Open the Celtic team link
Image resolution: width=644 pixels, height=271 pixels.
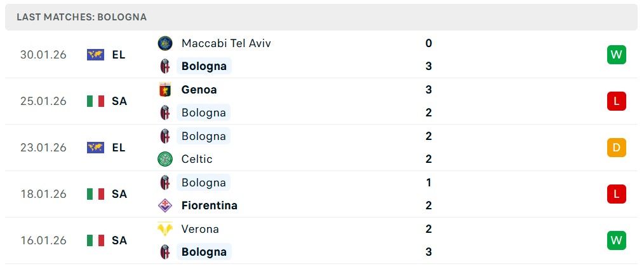click(197, 159)
